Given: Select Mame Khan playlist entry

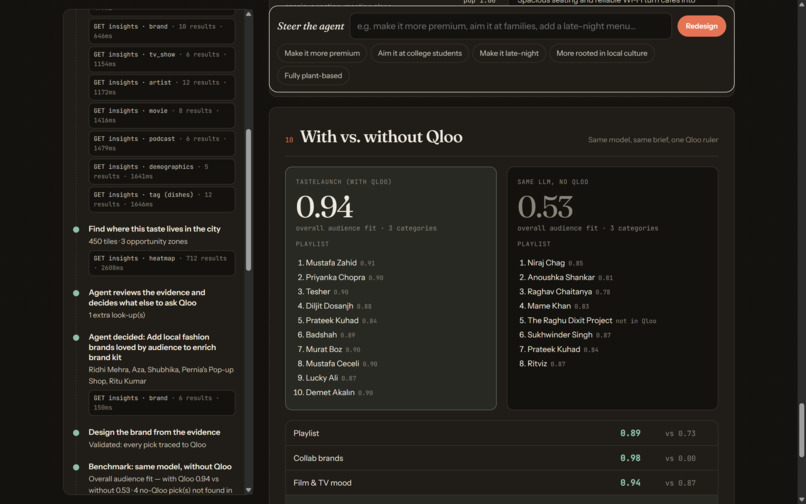Looking at the screenshot, I should click(549, 306).
